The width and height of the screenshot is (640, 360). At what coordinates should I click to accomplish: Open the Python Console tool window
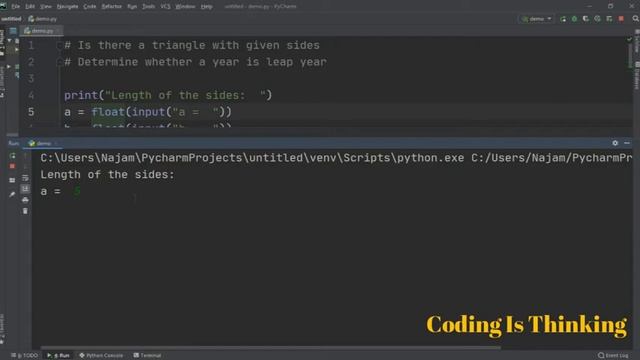101,356
